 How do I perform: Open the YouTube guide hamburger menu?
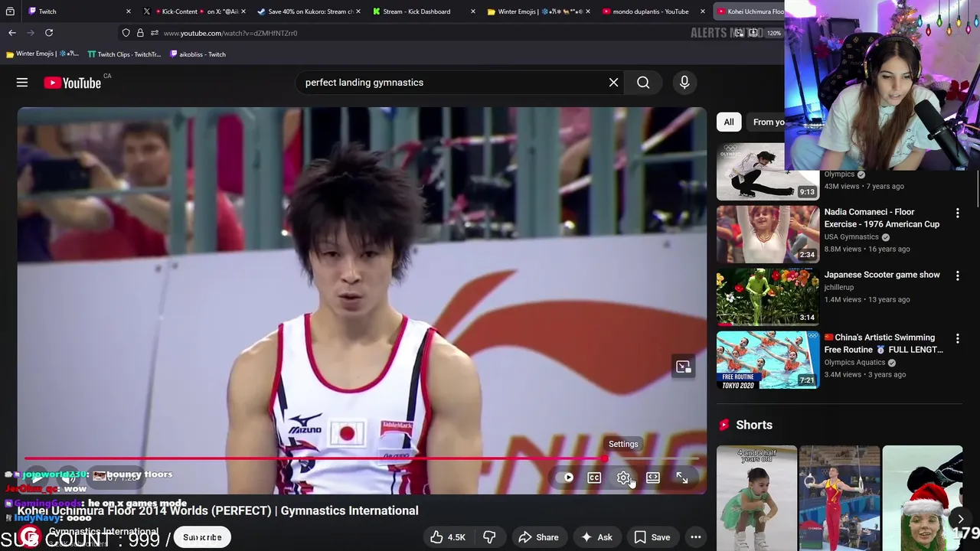(22, 83)
